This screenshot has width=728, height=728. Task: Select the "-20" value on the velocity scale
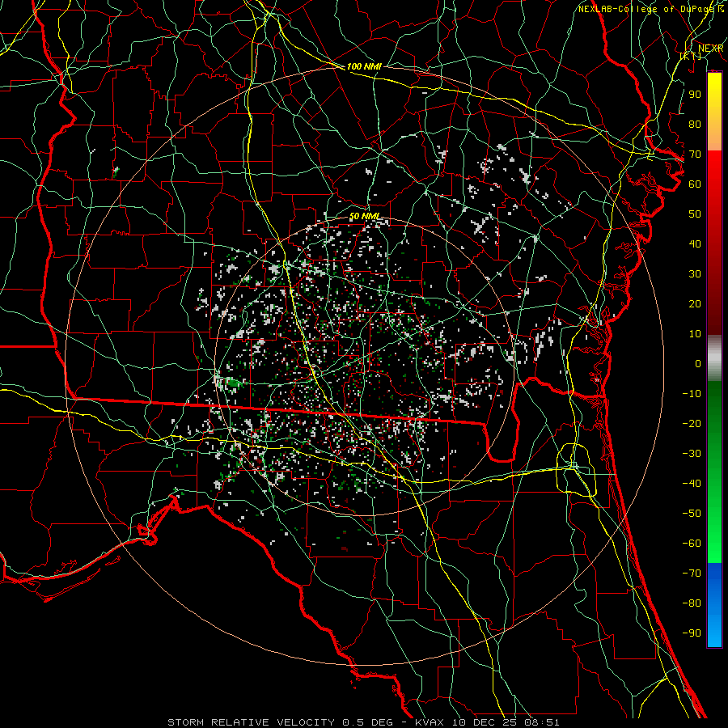point(692,424)
